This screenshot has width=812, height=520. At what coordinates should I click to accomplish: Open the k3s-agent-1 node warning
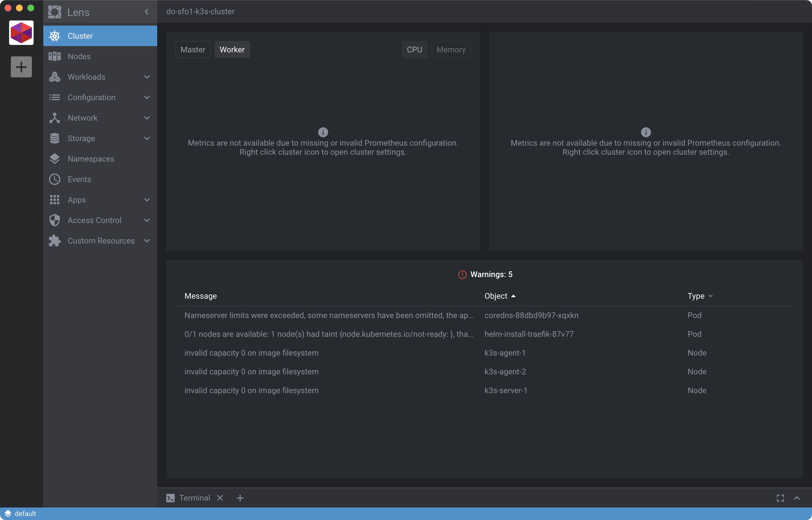pos(484,353)
